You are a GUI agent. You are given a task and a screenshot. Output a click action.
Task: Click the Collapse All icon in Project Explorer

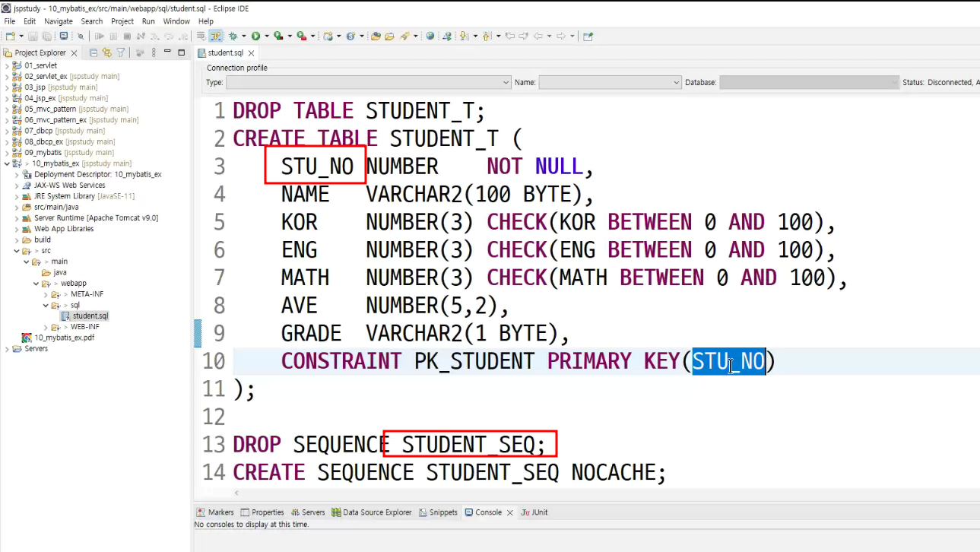click(94, 52)
